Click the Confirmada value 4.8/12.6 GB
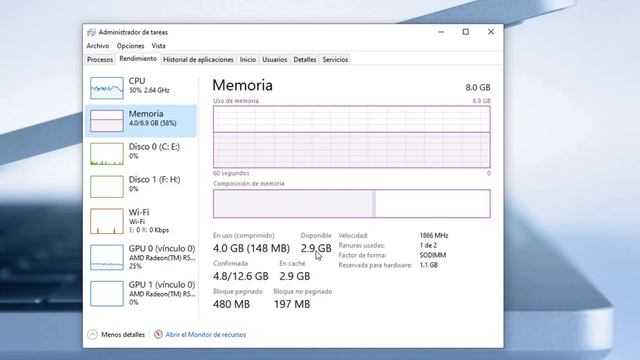 click(241, 276)
